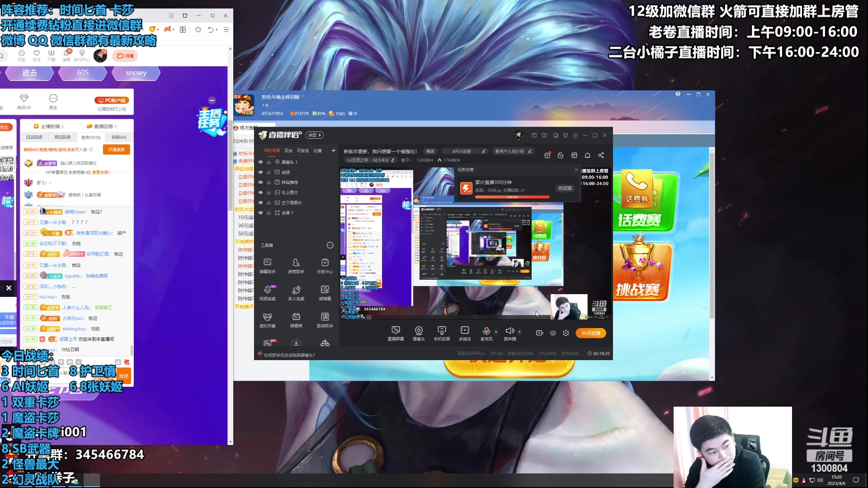Screen dimensions: 868x488
Task: Click the 多人连麦 icon
Action: pos(296,292)
